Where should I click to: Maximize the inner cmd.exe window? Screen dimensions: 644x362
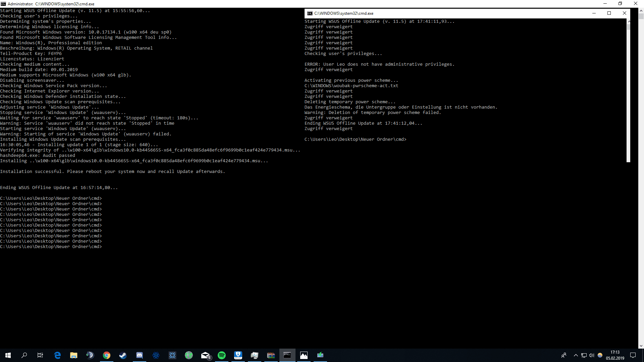609,13
